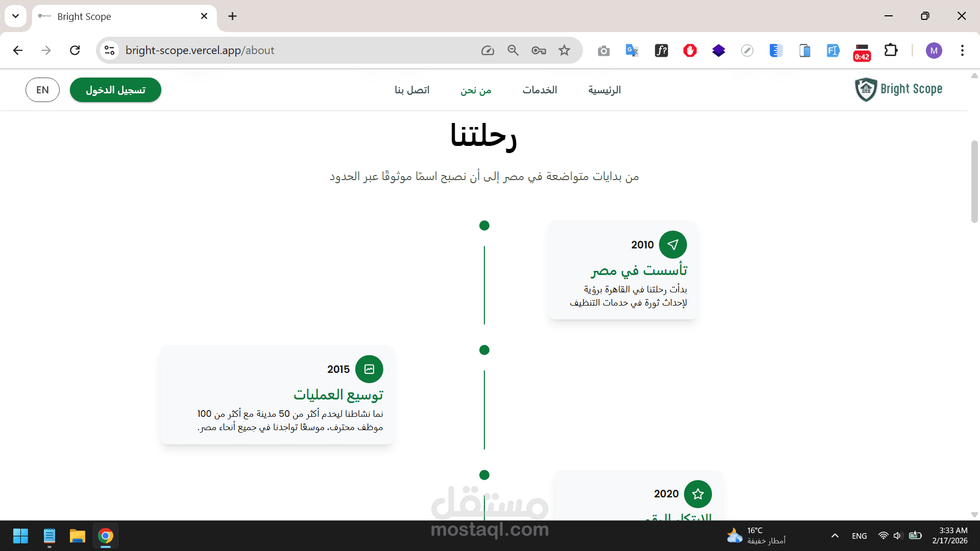This screenshot has width=980, height=551.
Task: Click the first timeline dot marker
Action: tap(484, 226)
